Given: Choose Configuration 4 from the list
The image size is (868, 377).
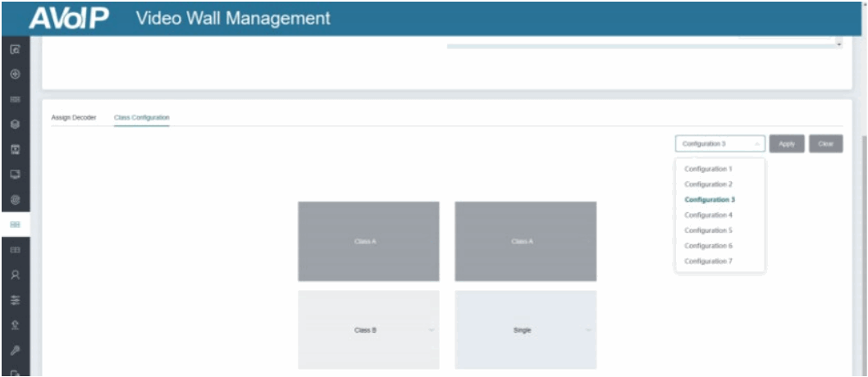Looking at the screenshot, I should coord(708,215).
